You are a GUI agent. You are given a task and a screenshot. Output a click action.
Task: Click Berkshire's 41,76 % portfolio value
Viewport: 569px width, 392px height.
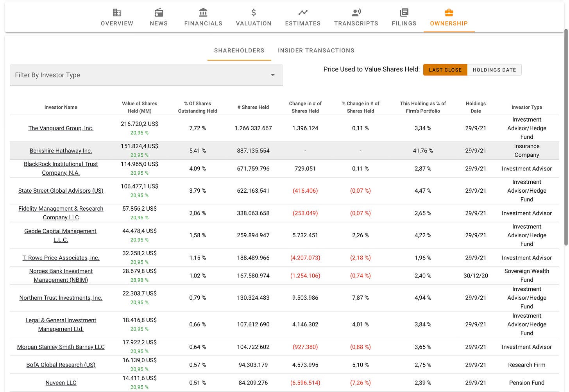click(423, 150)
